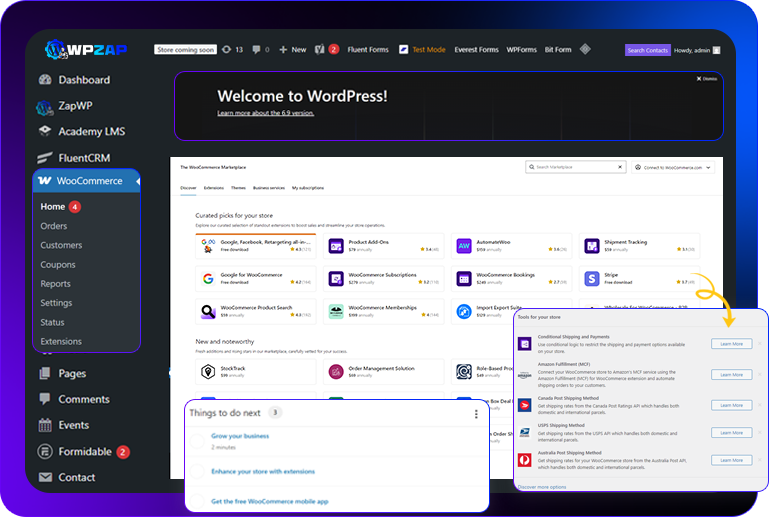Click the Canada Post Shipping Method icon
Screen dimensions: 784x531
pos(524,405)
